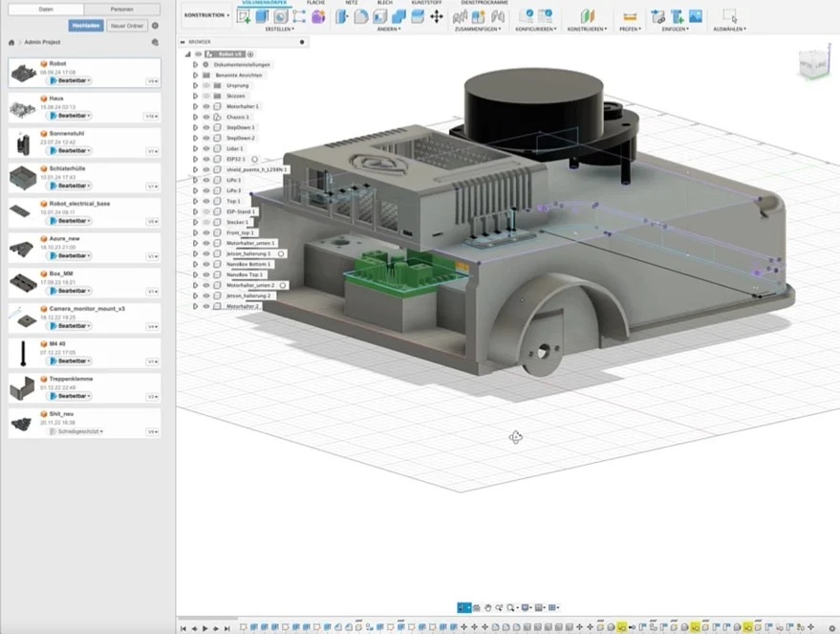This screenshot has height=634, width=840.
Task: Expand the Skizzen folder
Action: pyautogui.click(x=196, y=96)
